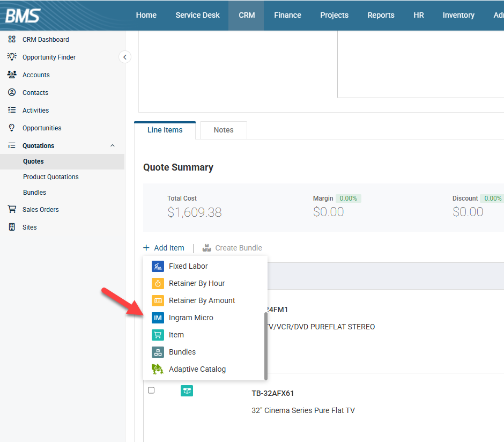Click the Opportunity Finder lightbulb icon

(x=12, y=57)
